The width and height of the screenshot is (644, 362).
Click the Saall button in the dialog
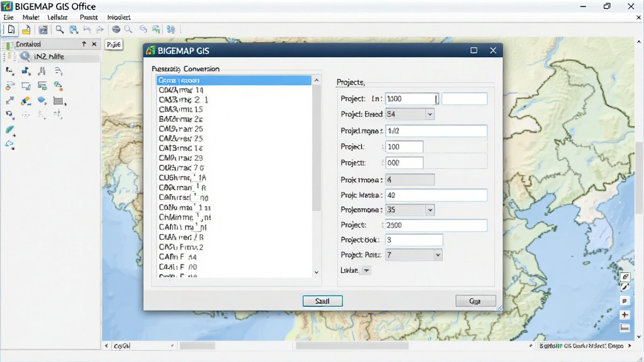(323, 301)
